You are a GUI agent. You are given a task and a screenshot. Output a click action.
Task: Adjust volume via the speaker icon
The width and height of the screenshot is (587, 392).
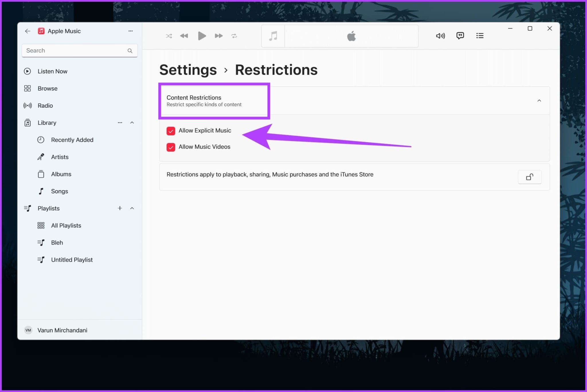click(x=440, y=36)
